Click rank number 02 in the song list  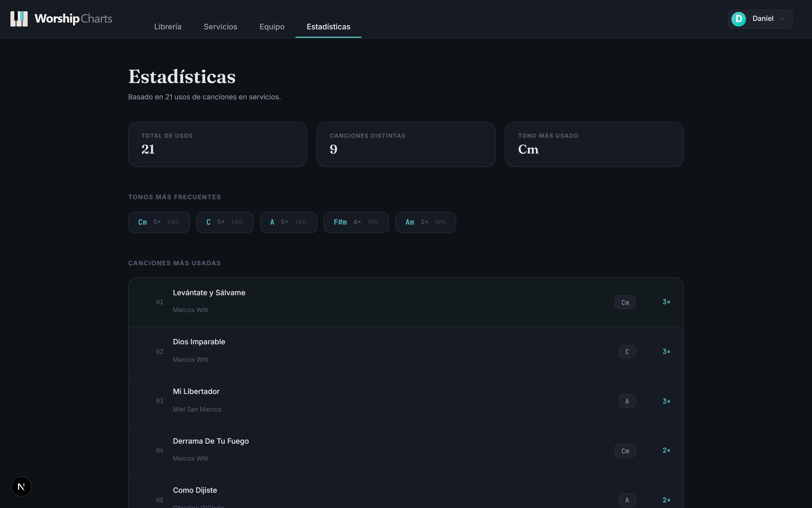pos(160,352)
